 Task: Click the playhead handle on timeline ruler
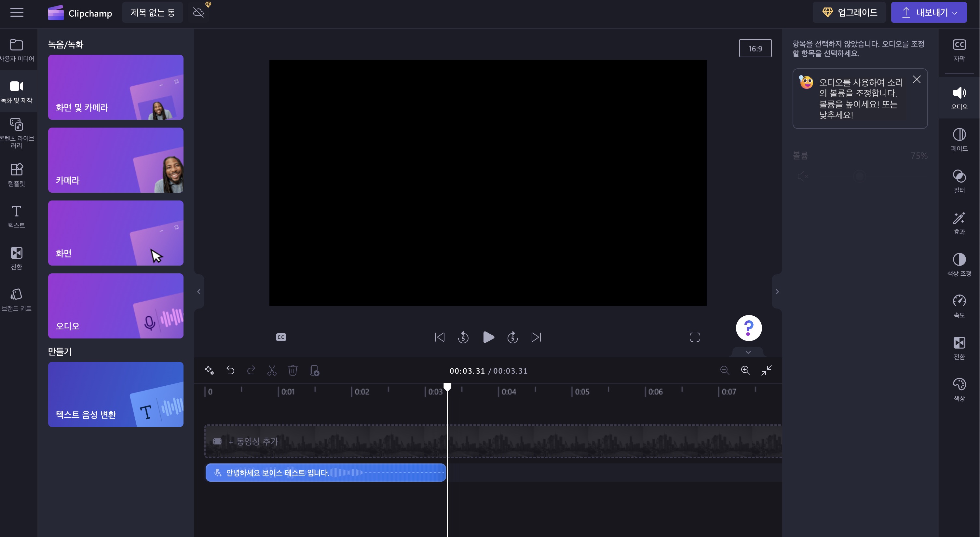(447, 387)
